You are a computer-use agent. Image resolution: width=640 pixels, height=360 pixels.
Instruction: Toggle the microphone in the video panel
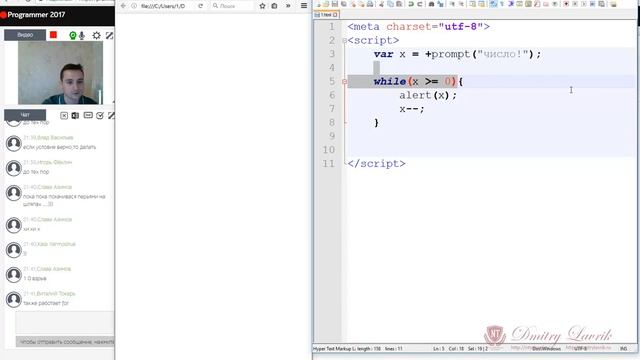[x=82, y=36]
